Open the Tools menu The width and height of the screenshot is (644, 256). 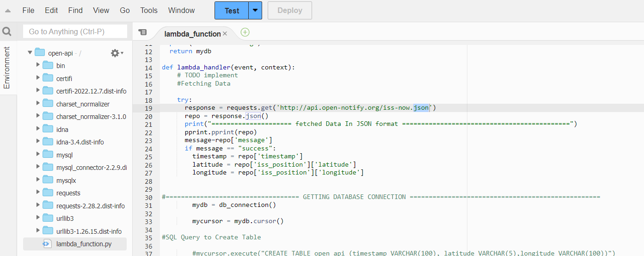click(149, 10)
